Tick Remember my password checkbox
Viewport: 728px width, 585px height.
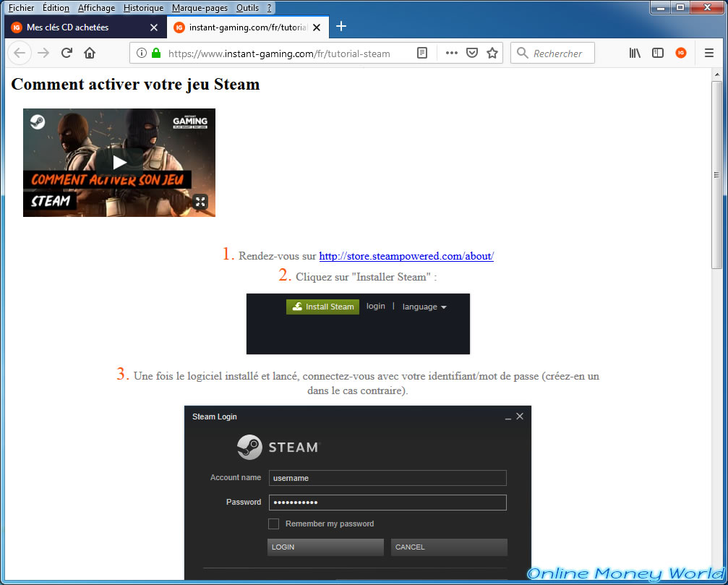273,524
